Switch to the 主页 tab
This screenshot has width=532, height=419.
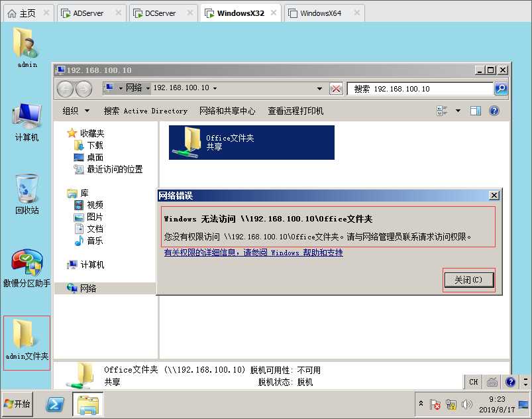(27, 13)
